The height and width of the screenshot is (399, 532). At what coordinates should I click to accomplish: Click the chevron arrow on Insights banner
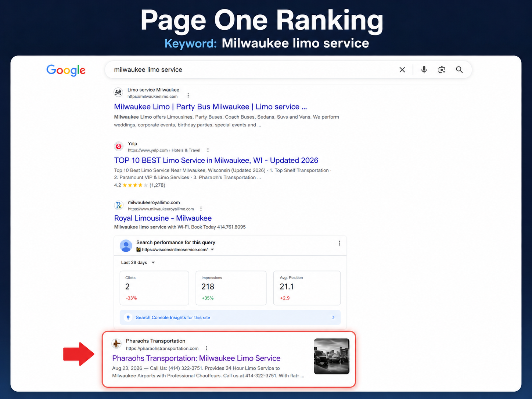(x=333, y=317)
